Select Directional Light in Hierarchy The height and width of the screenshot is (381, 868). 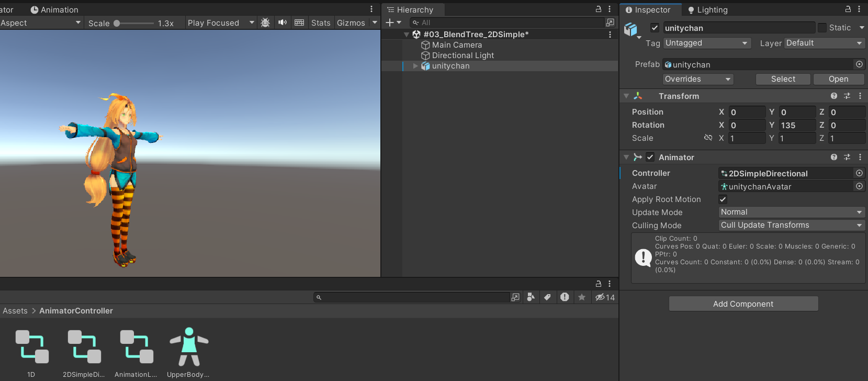pos(463,55)
